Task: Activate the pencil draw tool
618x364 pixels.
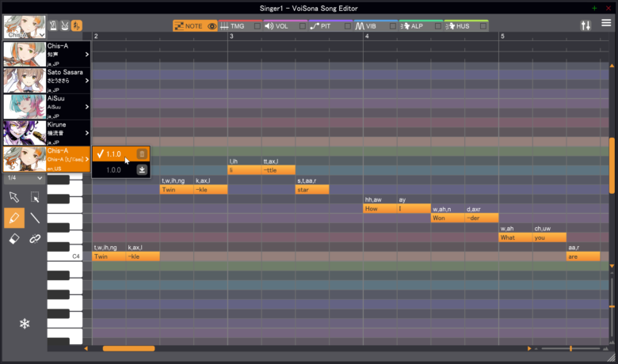Action: click(x=13, y=218)
